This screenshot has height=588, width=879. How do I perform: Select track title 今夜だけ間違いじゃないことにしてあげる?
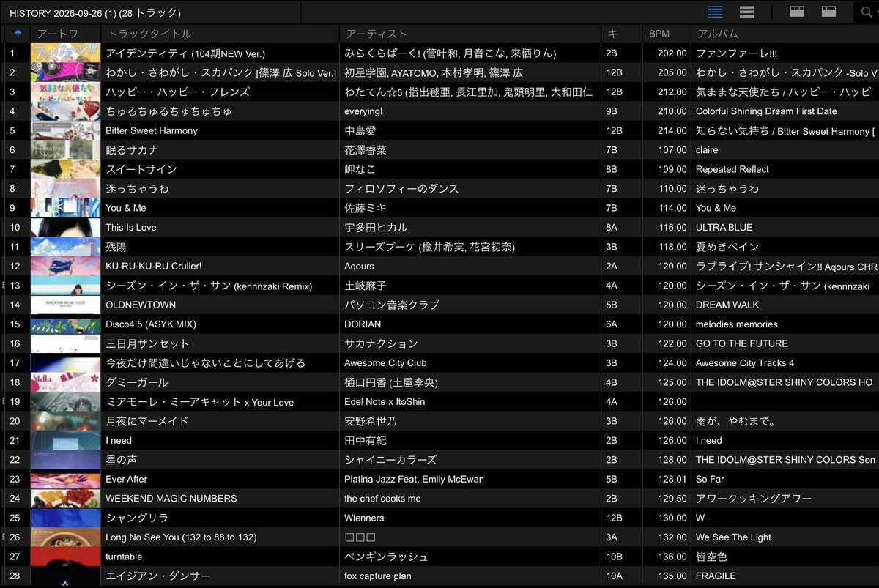[x=205, y=362]
